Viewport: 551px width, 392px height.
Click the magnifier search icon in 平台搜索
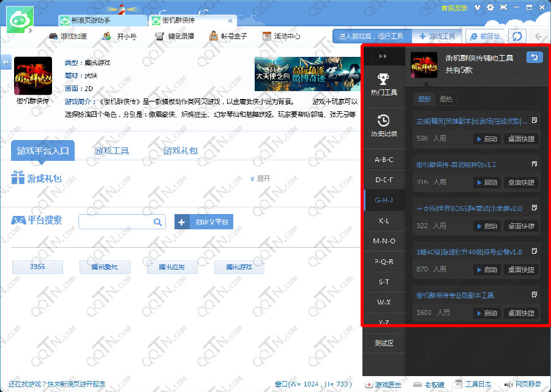[x=158, y=222]
